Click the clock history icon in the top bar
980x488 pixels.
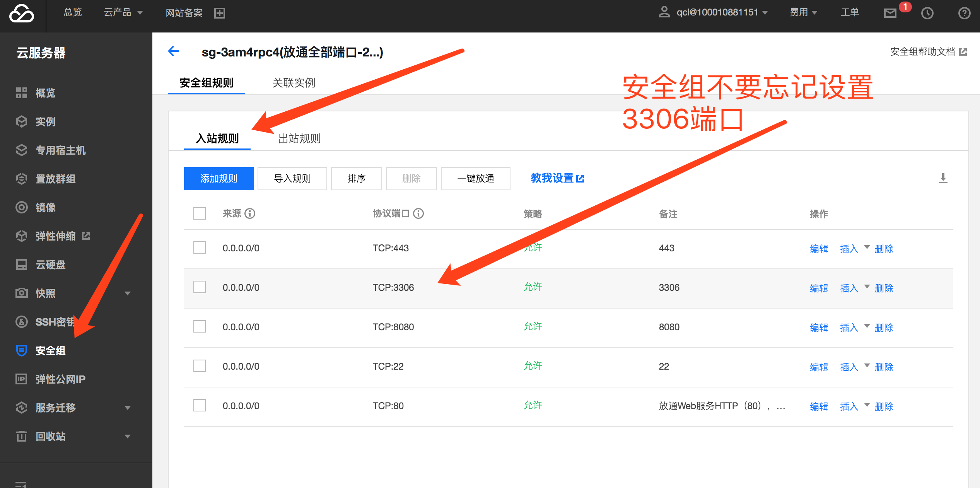pos(927,14)
